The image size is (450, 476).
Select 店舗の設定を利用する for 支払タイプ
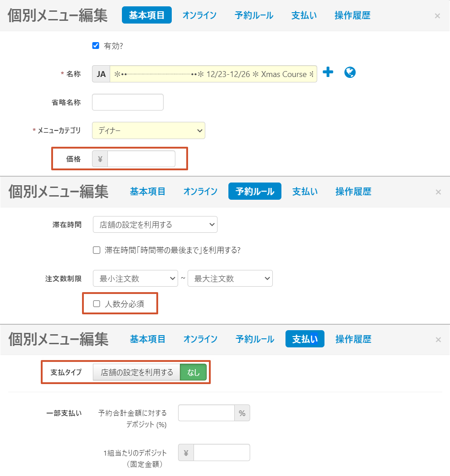(x=136, y=372)
